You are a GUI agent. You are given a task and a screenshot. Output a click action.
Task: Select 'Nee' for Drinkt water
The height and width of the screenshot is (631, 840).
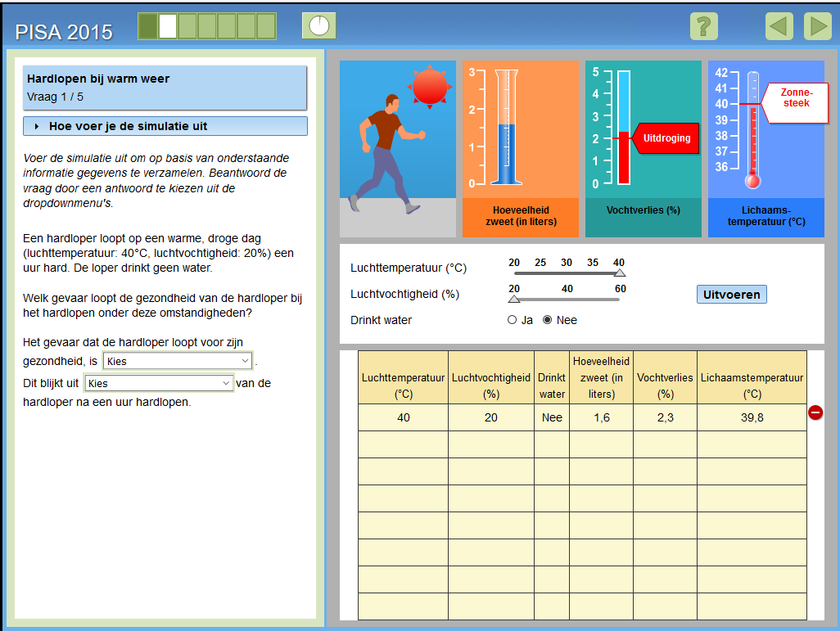549,320
